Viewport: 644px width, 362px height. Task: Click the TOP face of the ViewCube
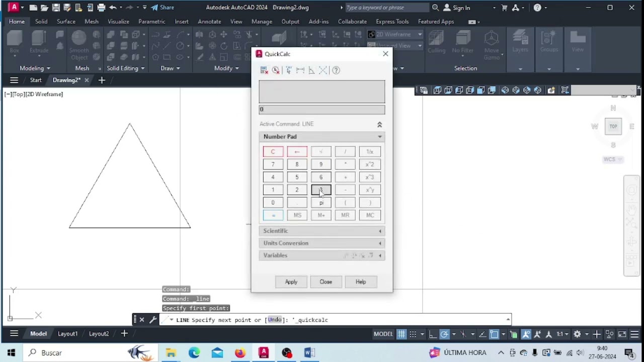(613, 126)
